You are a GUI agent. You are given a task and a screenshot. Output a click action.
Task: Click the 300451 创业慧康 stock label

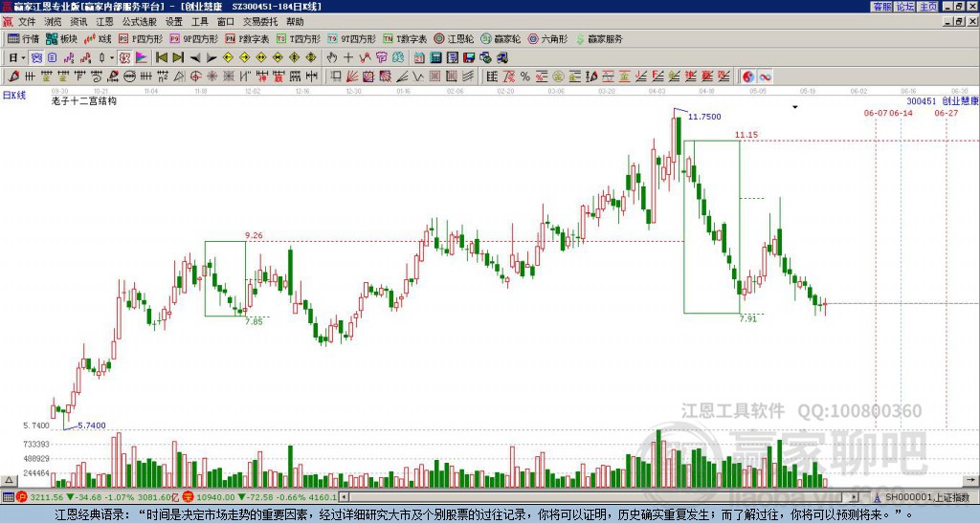click(942, 101)
